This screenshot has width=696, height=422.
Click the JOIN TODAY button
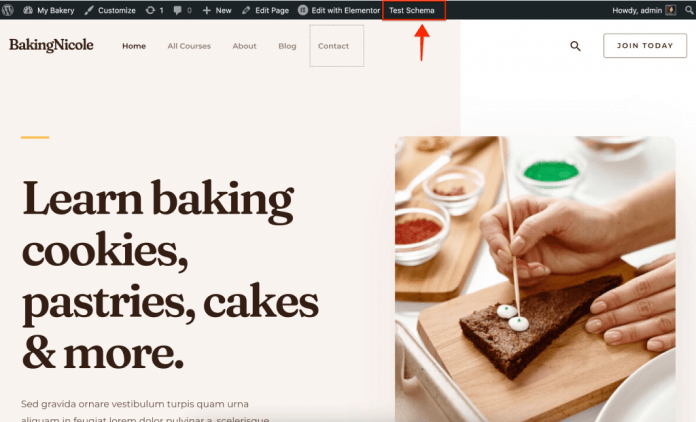645,45
